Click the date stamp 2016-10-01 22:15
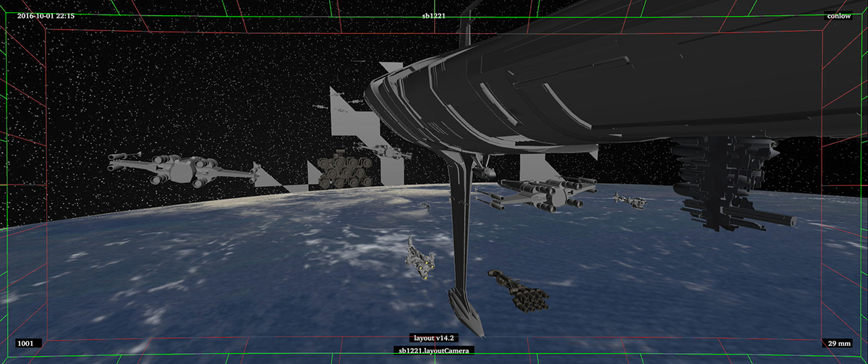The height and width of the screenshot is (364, 868). (x=46, y=15)
